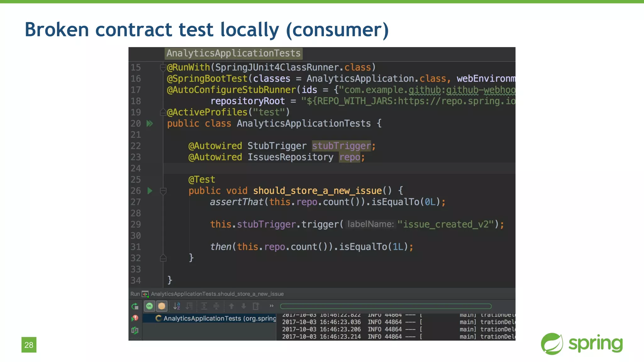
Task: Click the Rerun Failed Tests icon
Action: [135, 318]
